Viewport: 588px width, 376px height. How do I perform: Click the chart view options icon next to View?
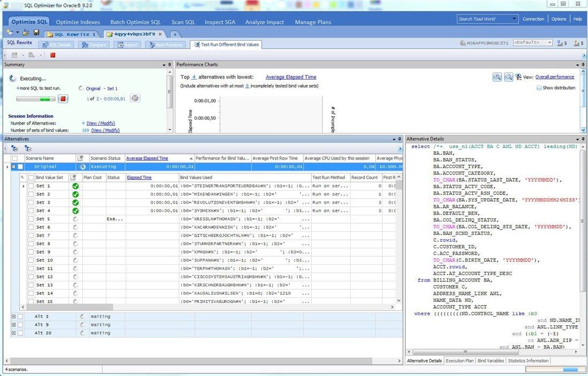tap(519, 77)
